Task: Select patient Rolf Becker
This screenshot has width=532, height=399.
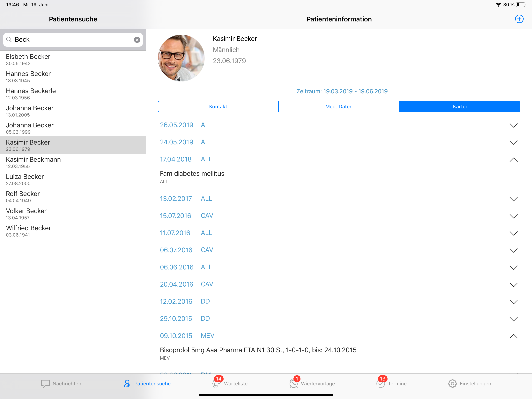Action: [x=73, y=196]
